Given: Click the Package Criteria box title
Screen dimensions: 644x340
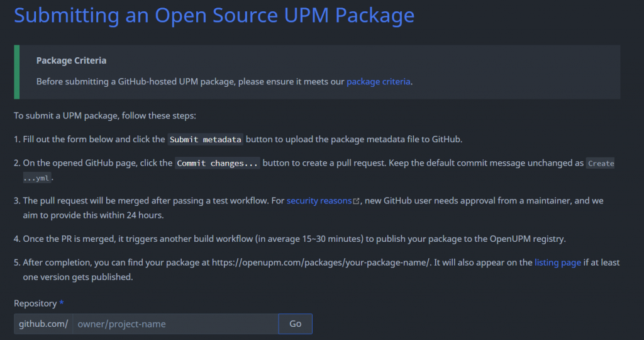Looking at the screenshot, I should tap(71, 60).
